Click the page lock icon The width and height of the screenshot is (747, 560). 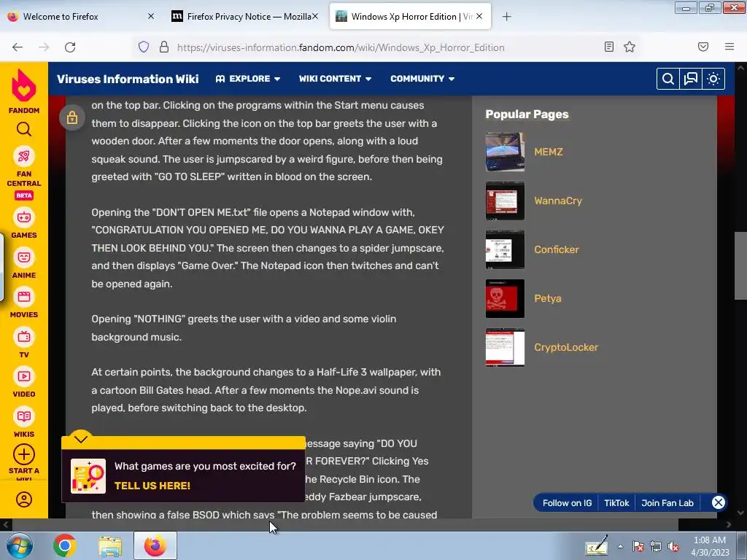click(72, 117)
